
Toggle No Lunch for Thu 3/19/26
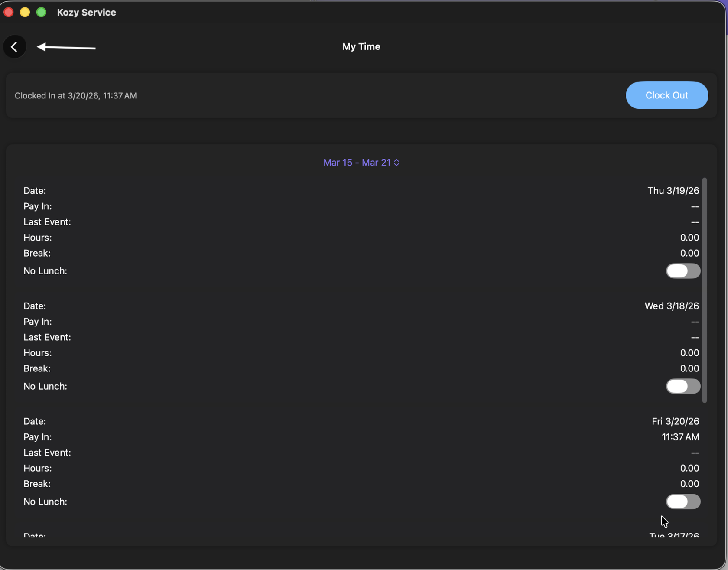click(683, 271)
